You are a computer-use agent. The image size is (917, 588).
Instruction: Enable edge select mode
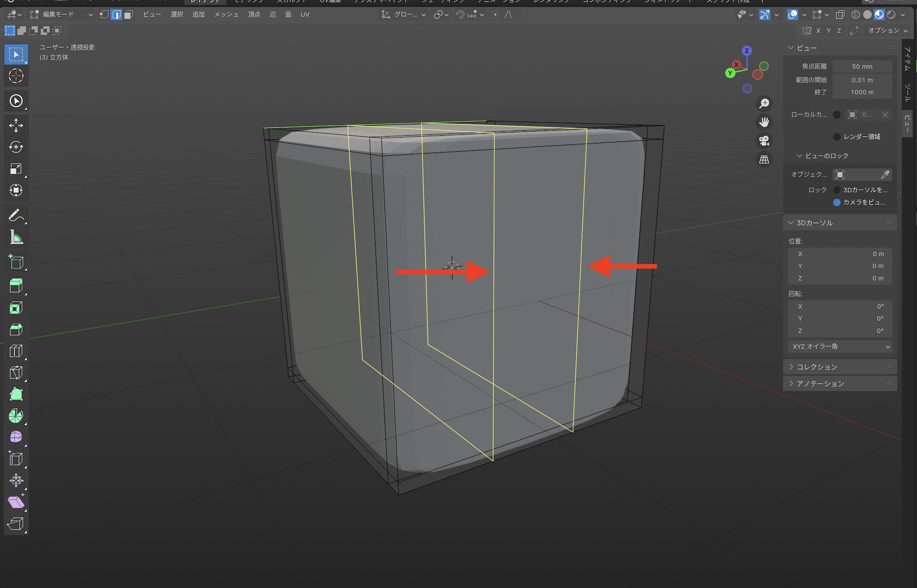[116, 15]
